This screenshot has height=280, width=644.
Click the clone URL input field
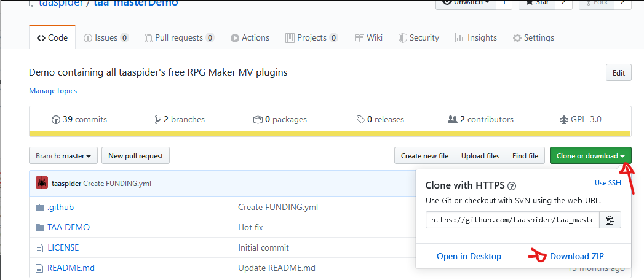[x=512, y=220]
